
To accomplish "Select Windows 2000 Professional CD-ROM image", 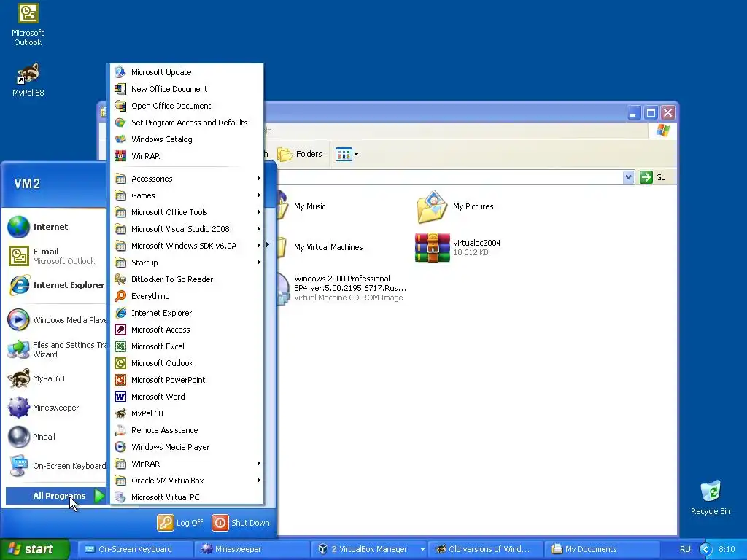I will click(x=343, y=288).
